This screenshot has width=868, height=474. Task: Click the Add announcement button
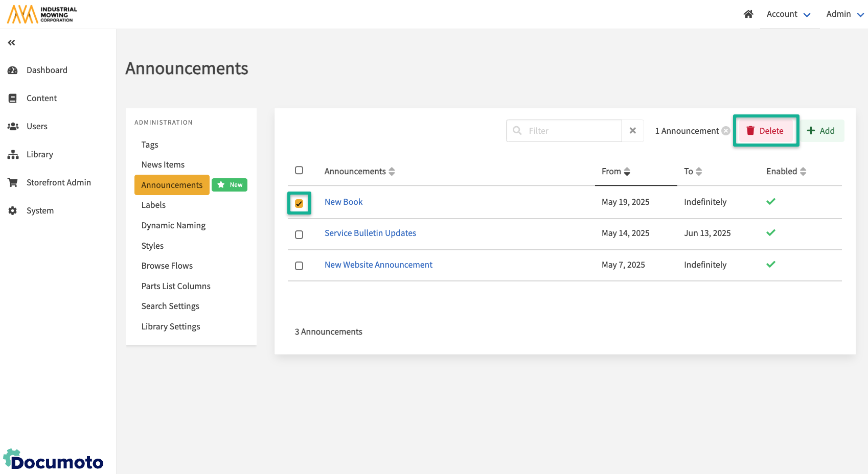click(x=821, y=131)
